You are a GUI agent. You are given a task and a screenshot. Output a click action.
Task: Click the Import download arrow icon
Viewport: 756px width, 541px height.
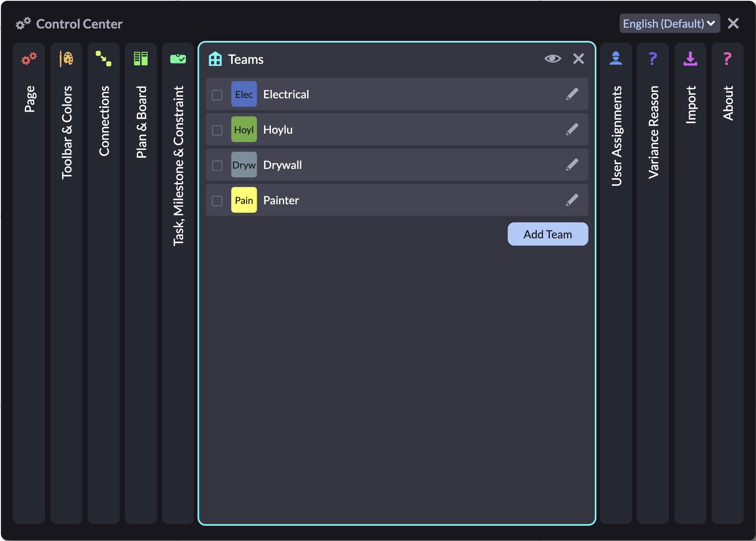[x=690, y=59]
